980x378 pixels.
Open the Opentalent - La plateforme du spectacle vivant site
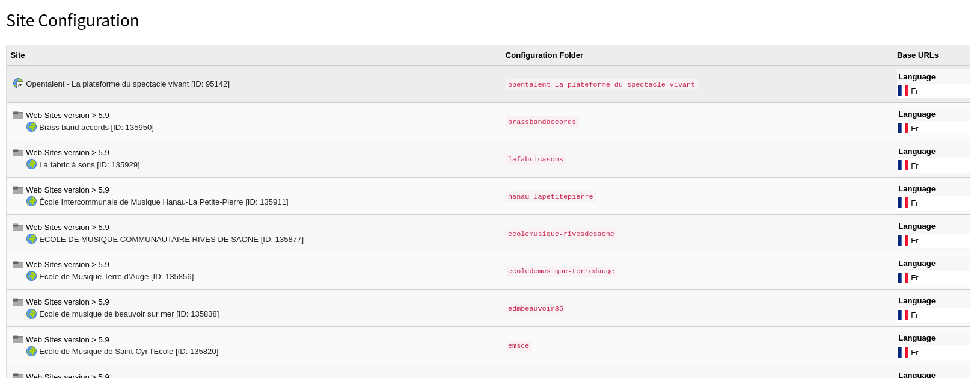click(127, 84)
